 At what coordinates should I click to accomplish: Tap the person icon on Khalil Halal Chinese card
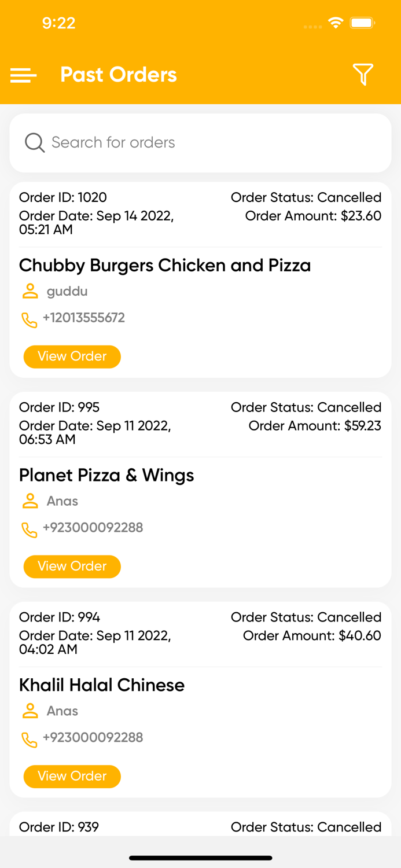click(x=30, y=711)
